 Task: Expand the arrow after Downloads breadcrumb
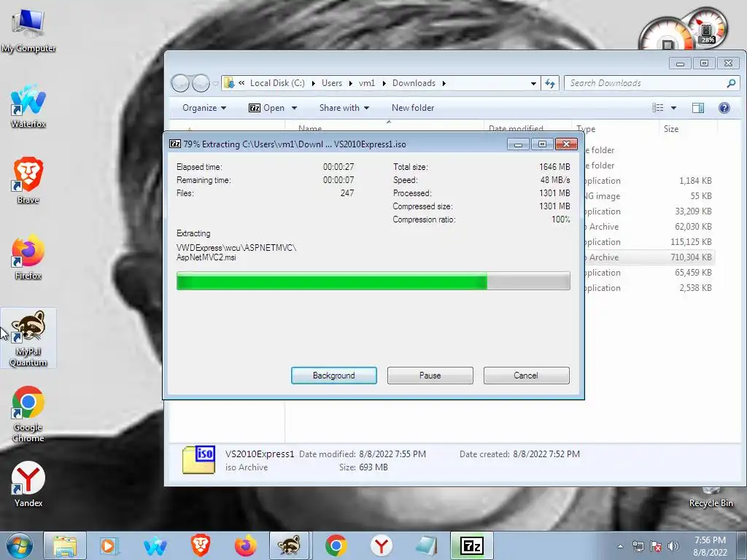point(444,83)
